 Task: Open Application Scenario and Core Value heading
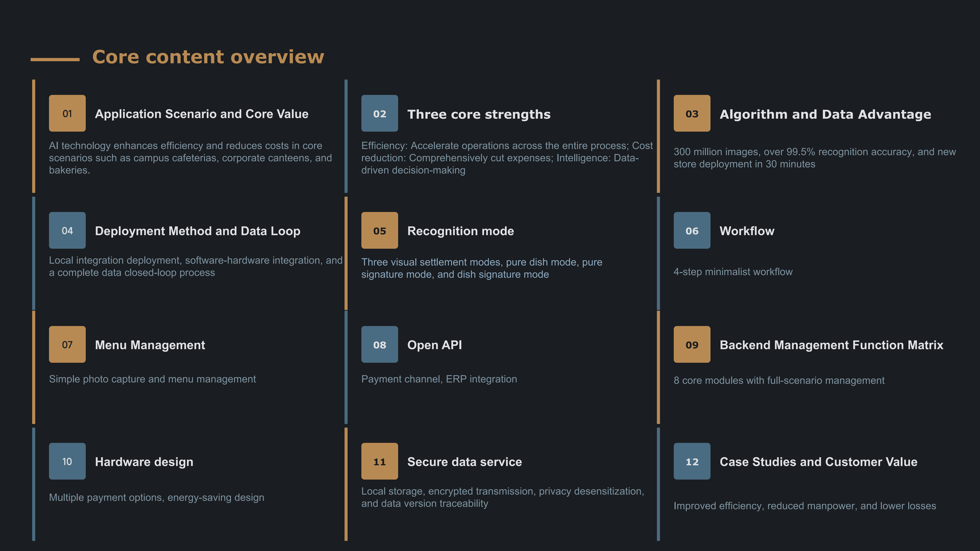202,114
